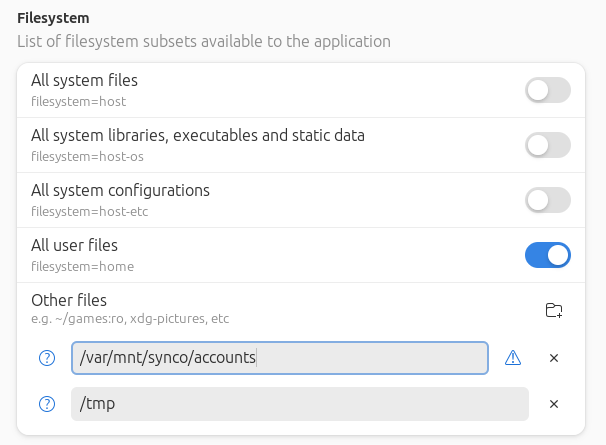Select the All system files row label
The width and height of the screenshot is (606, 445).
tap(85, 80)
